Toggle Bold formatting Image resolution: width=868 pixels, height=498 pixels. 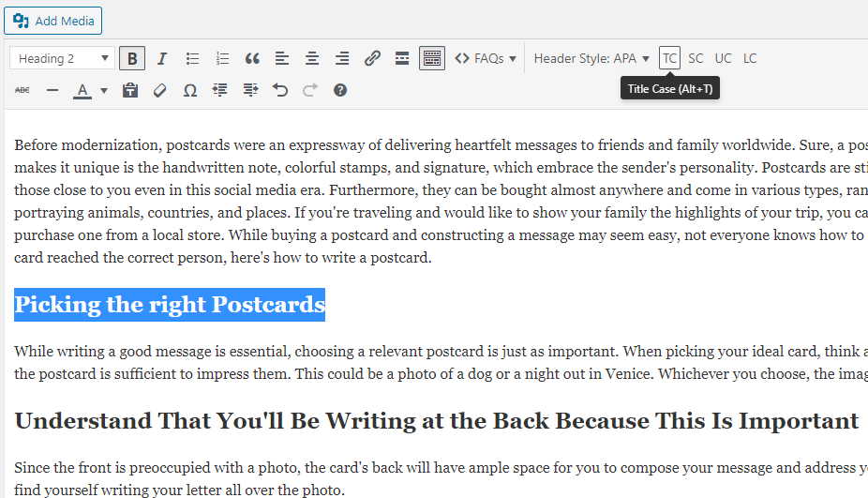[x=132, y=58]
